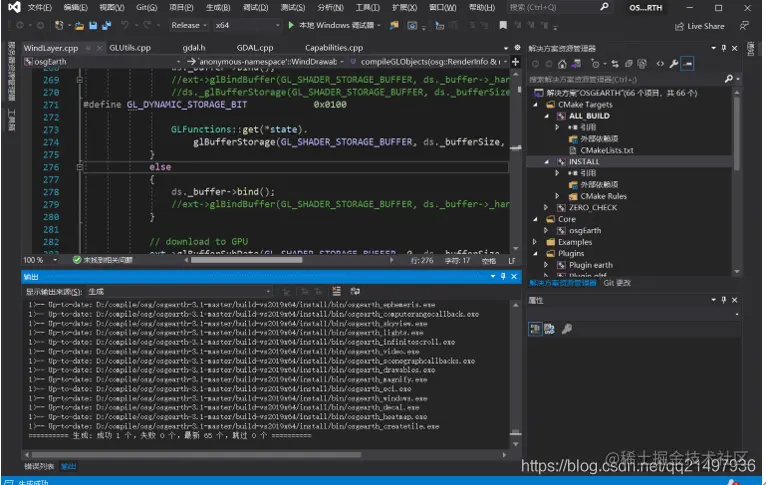The height and width of the screenshot is (485, 766).
Task: Switch views icon in Solution Explorer
Action: (576, 64)
